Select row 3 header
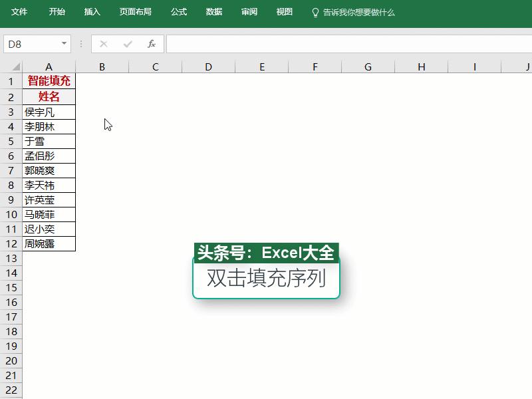This screenshot has height=399, width=532. pos(10,112)
